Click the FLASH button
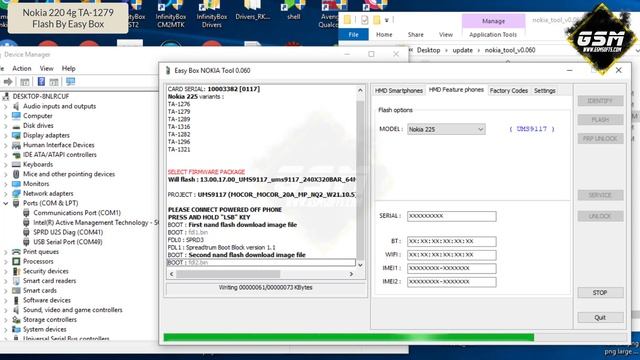640x360 pixels. (x=600, y=120)
